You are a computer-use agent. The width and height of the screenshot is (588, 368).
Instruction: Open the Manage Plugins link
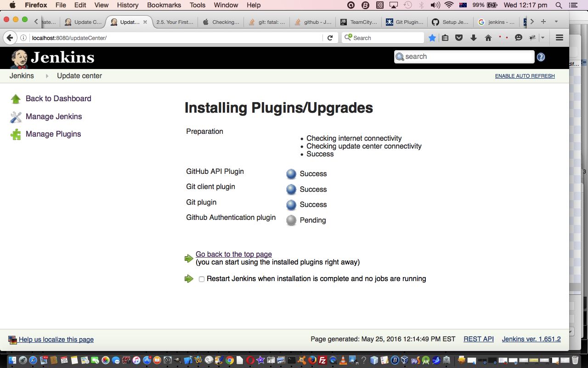click(53, 134)
